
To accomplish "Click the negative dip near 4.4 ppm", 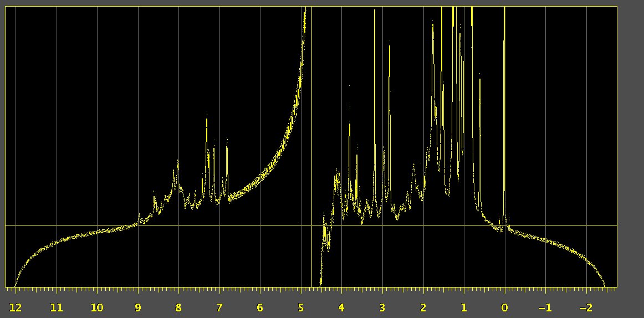I will [322, 266].
